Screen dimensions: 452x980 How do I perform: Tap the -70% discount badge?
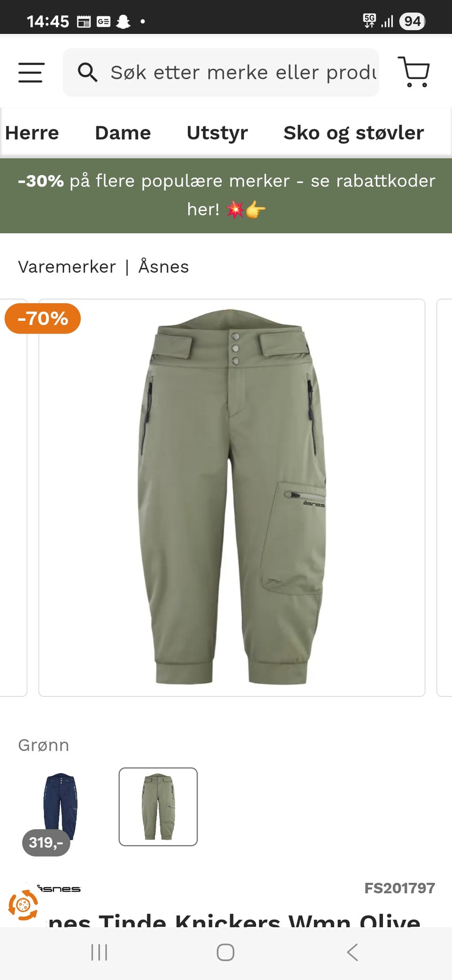[43, 318]
